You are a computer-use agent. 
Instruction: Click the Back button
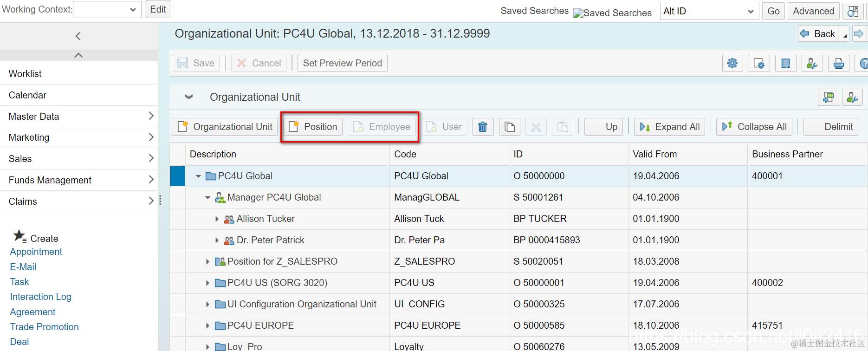[818, 33]
